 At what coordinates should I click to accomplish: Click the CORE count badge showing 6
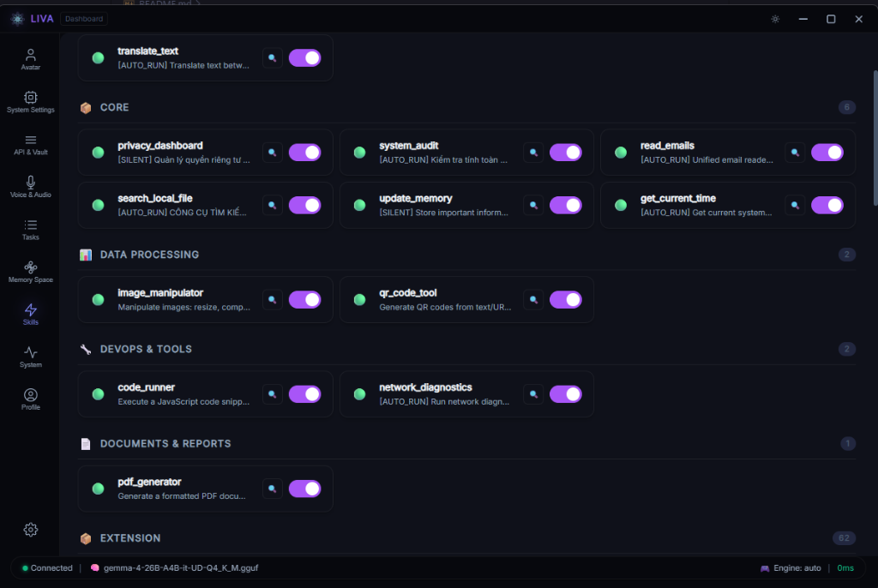(x=846, y=107)
